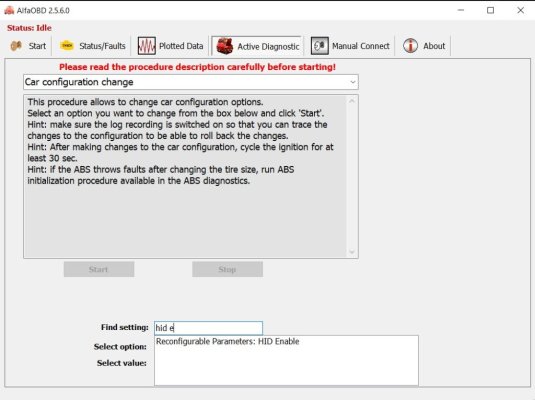Click description box scroll down arrow
The width and height of the screenshot is (535, 400).
click(x=352, y=252)
